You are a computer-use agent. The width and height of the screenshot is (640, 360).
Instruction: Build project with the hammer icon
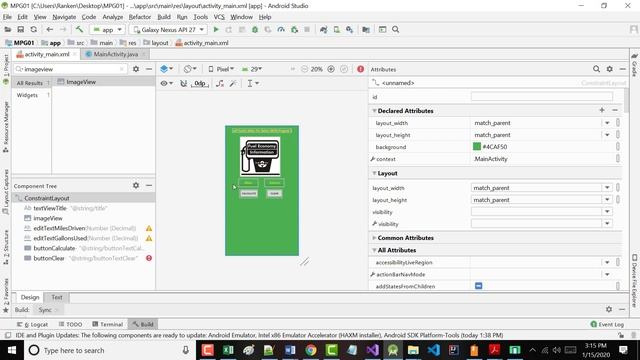coord(79,30)
